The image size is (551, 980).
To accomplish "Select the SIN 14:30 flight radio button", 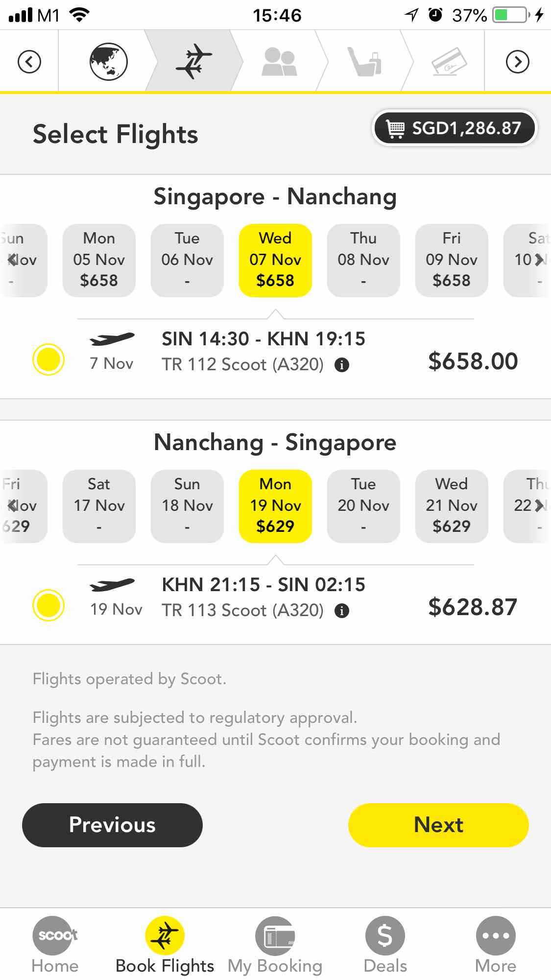I will pyautogui.click(x=48, y=359).
